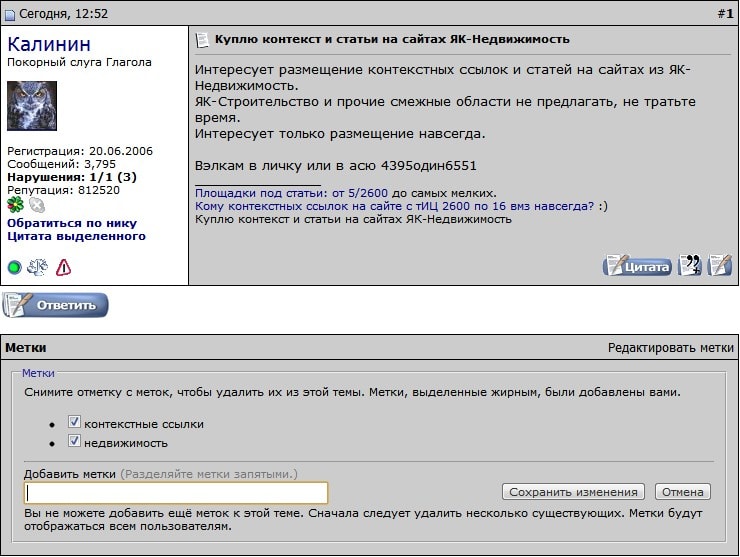Click the post title Куплю контекст и статьи
The height and width of the screenshot is (557, 740).
point(392,39)
